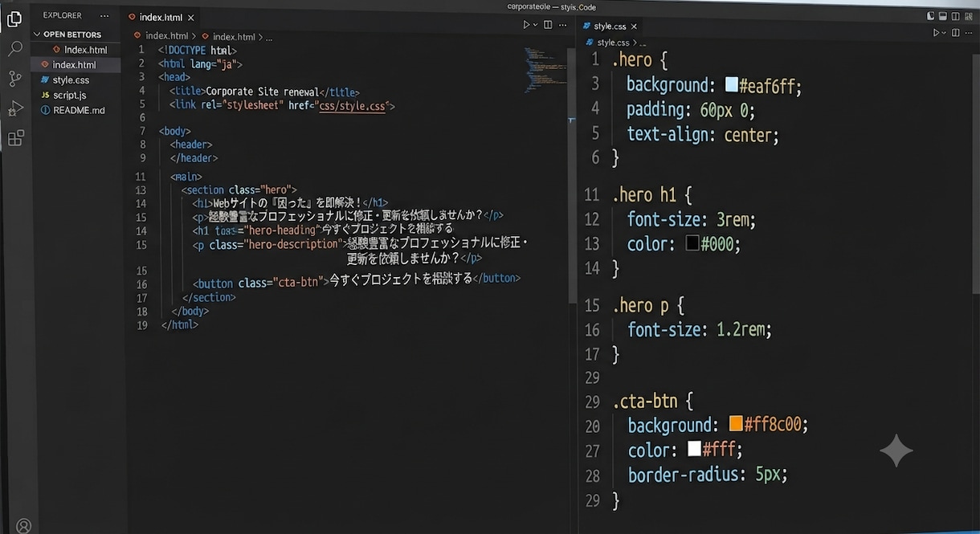
Task: Open more actions for the style.css editor
Action: coord(970,33)
